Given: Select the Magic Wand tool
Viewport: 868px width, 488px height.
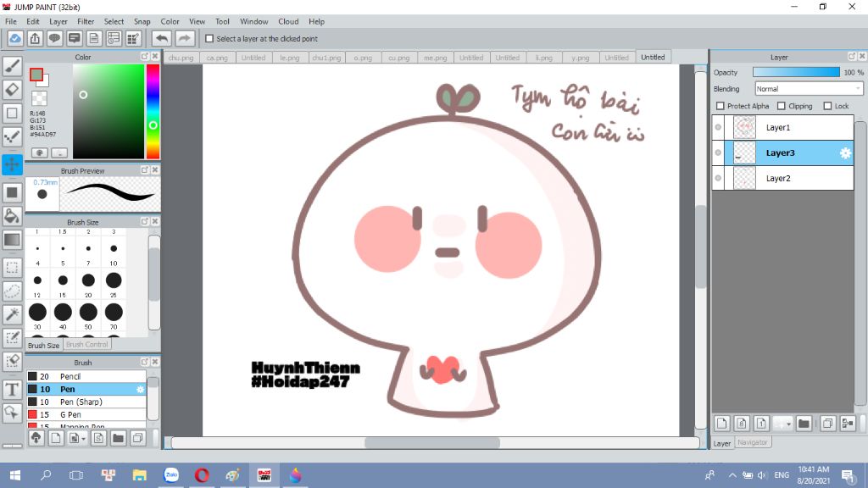Looking at the screenshot, I should pos(12,314).
